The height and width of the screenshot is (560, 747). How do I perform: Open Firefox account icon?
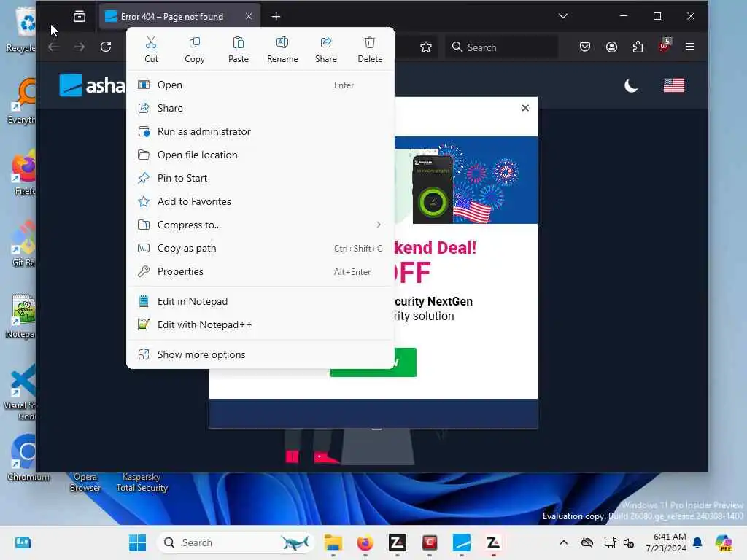612,47
